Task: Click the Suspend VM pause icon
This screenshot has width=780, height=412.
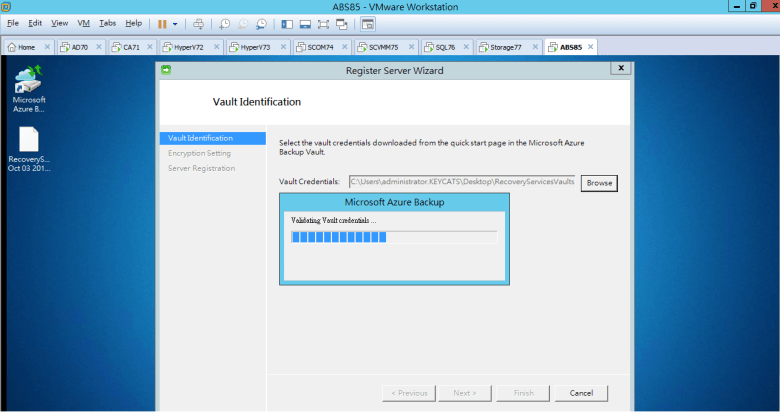Action: (162, 23)
